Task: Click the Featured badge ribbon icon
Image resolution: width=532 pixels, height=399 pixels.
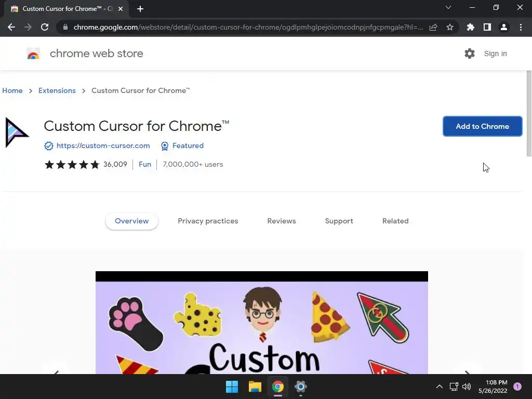Action: 165,146
